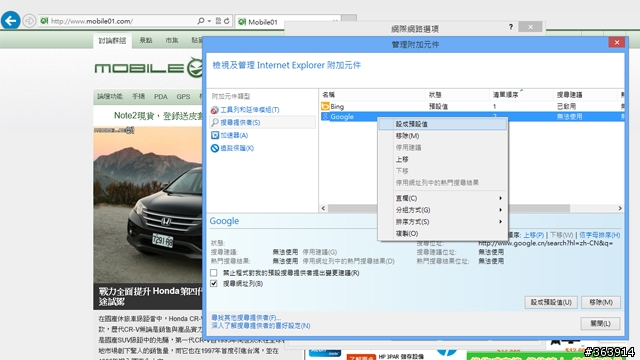Click the toolbars and extensions gear icon
The width and height of the screenshot is (640, 360).
[215, 110]
